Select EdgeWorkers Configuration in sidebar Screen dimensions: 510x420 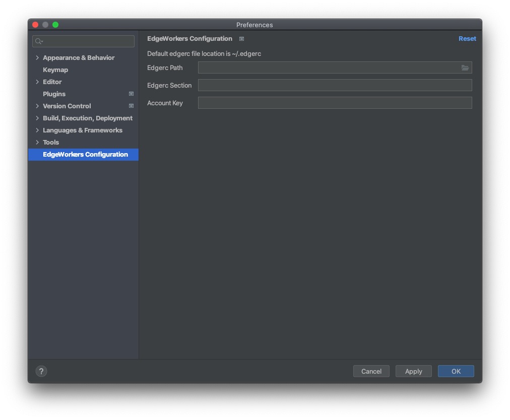point(84,155)
